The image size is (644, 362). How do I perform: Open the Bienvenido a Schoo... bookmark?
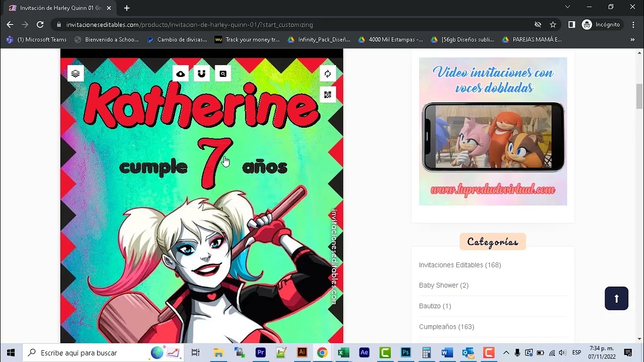click(107, 40)
